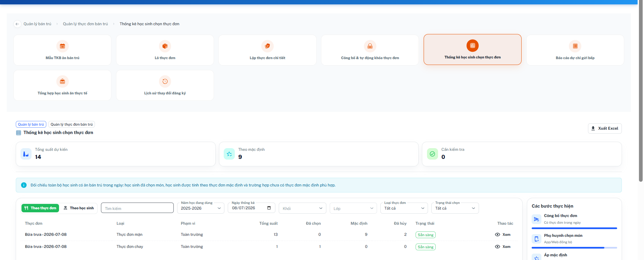Click the Công bố & tự động khóa lock icon
The image size is (644, 260).
point(370,46)
